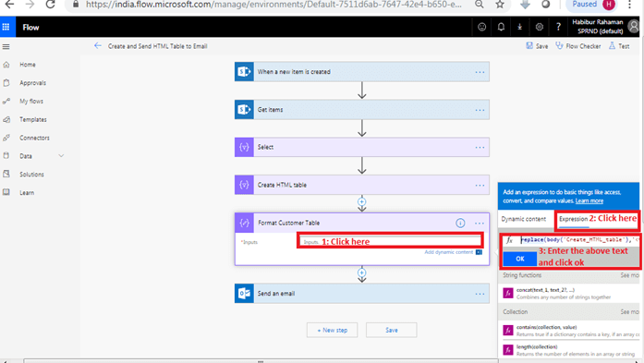Open ellipsis menu on Send an email
This screenshot has height=363, width=644.
[x=480, y=294]
